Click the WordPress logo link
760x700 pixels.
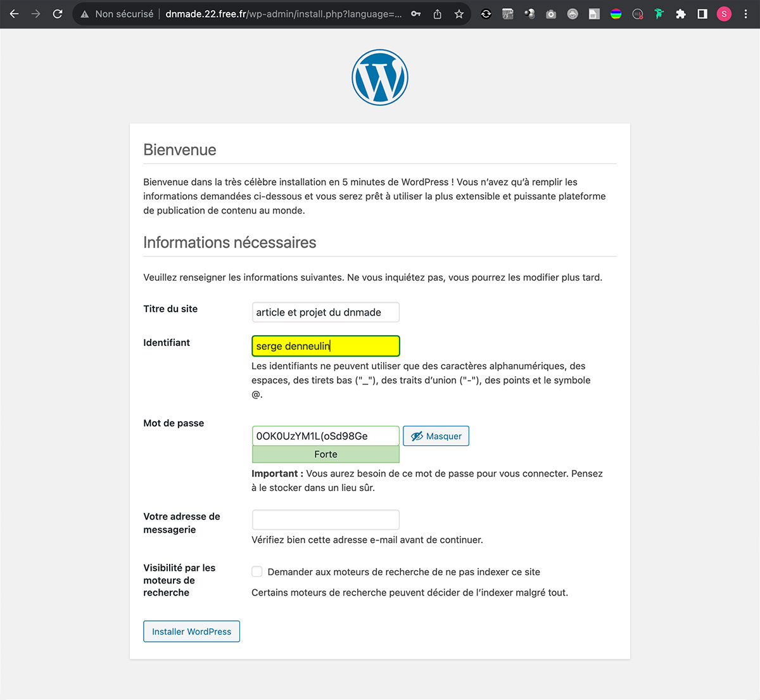coord(380,77)
